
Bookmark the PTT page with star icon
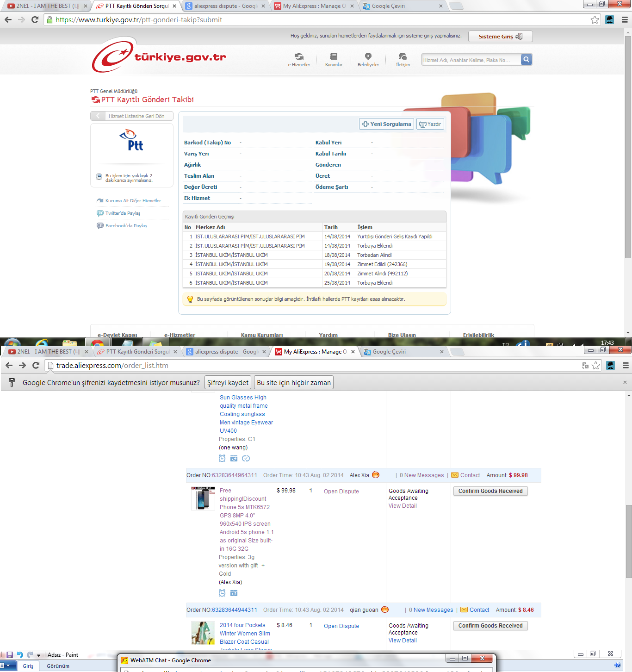click(x=595, y=19)
